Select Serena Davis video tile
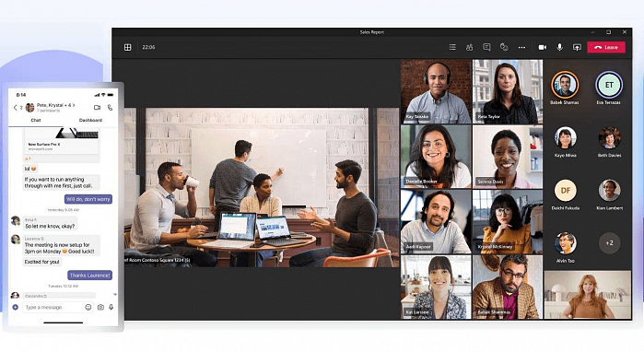This screenshot has width=644, height=352. pyautogui.click(x=508, y=157)
